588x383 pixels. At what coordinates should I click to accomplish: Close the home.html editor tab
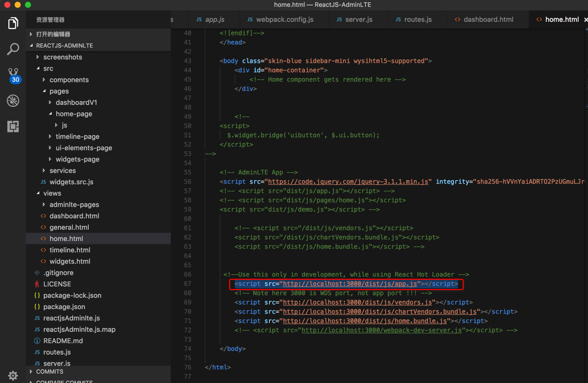(585, 20)
